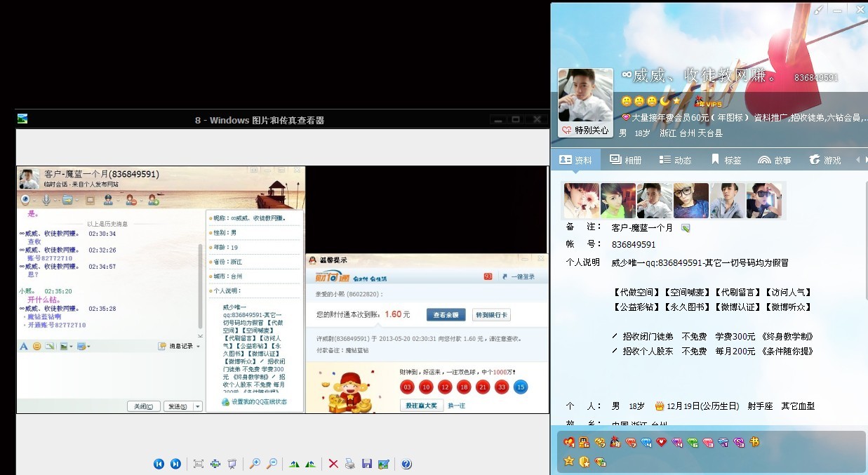Open picture for editing from viewer toolbar
868x475 pixels.
point(383,464)
